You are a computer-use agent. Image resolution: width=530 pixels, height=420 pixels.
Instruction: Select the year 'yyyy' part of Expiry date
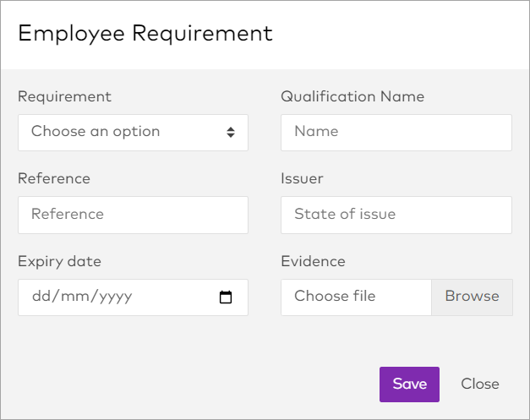pyautogui.click(x=110, y=297)
